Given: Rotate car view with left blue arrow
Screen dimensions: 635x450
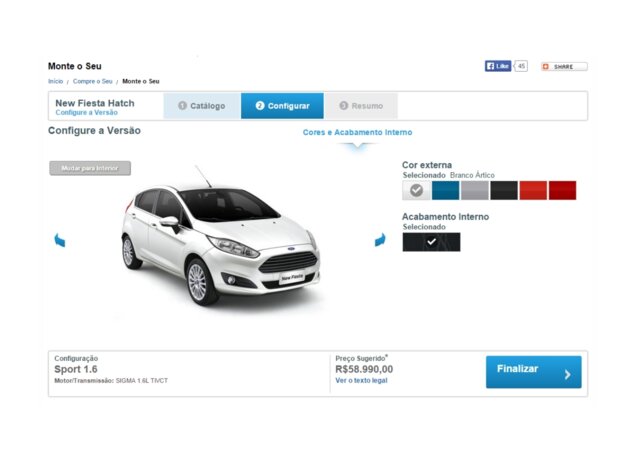Looking at the screenshot, I should 60,240.
